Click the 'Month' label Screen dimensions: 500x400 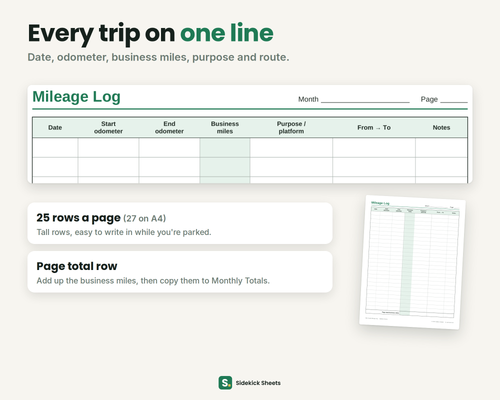308,99
